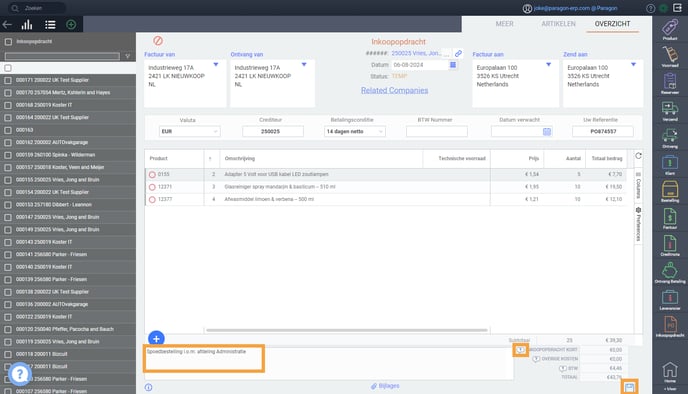
Task: Expand the Factuur aan address dropdown
Action: (x=548, y=64)
